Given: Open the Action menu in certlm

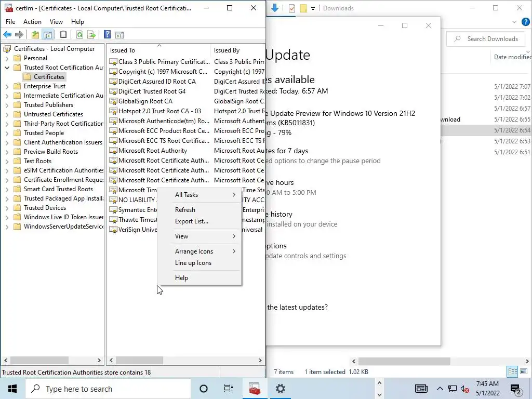Looking at the screenshot, I should click(x=32, y=22).
